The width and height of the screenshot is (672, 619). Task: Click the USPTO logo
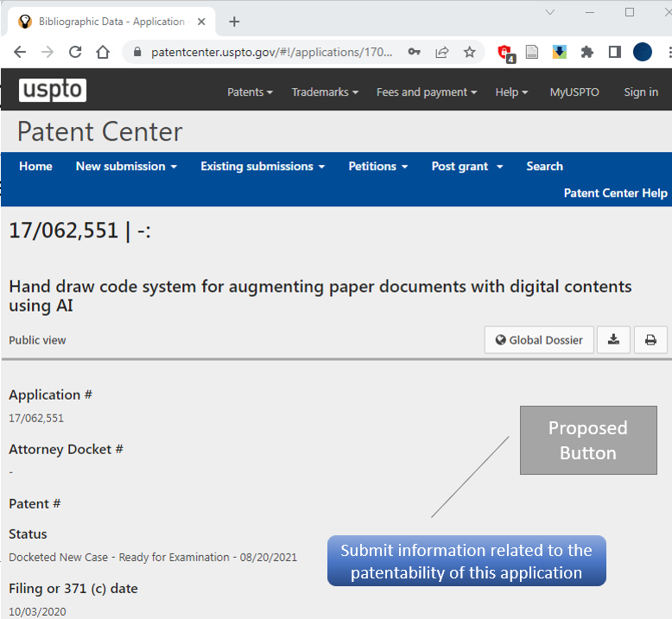click(53, 91)
